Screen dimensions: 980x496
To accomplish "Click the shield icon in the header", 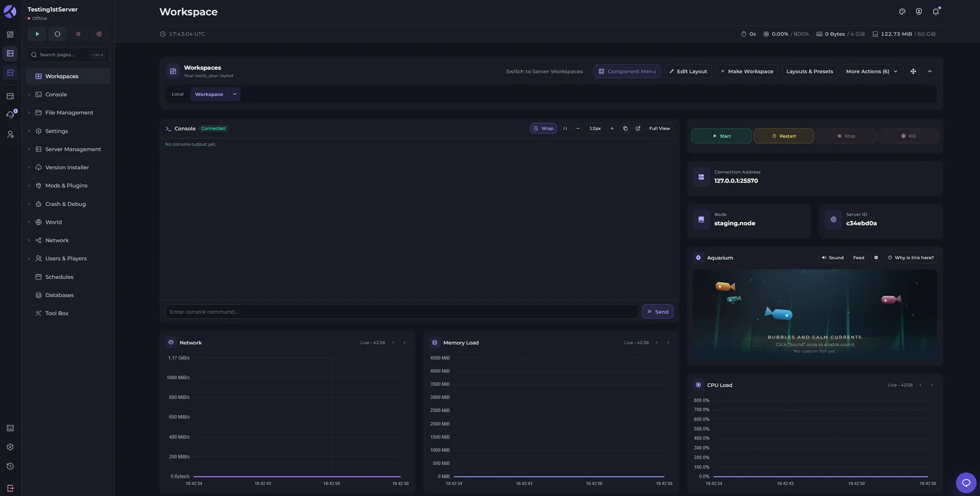I will click(919, 12).
